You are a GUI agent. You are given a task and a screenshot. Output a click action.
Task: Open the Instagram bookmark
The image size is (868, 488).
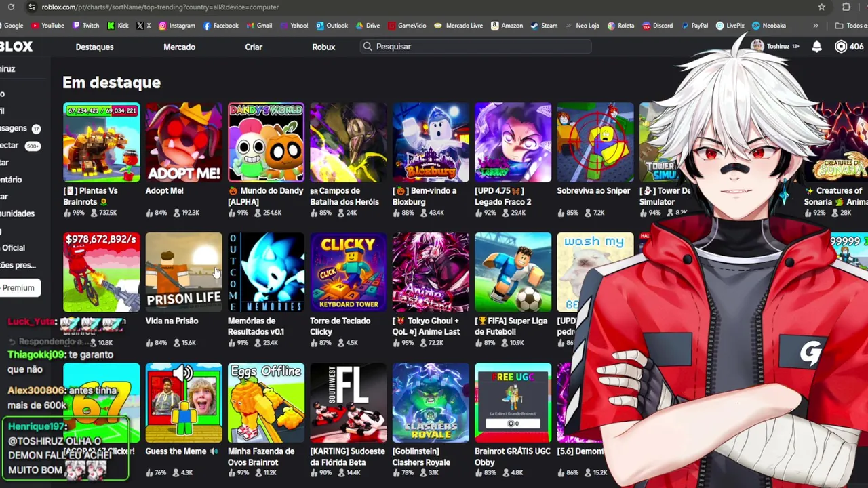point(177,26)
